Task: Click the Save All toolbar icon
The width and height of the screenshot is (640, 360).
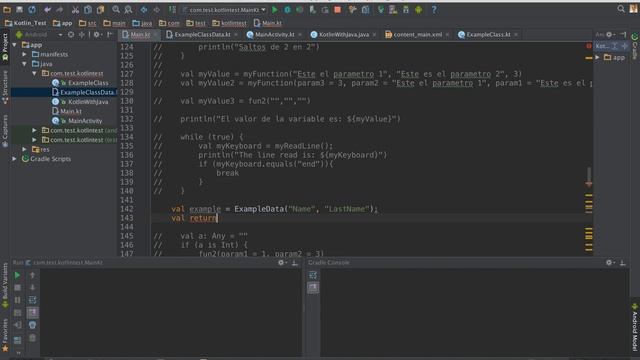Action: coord(19,9)
